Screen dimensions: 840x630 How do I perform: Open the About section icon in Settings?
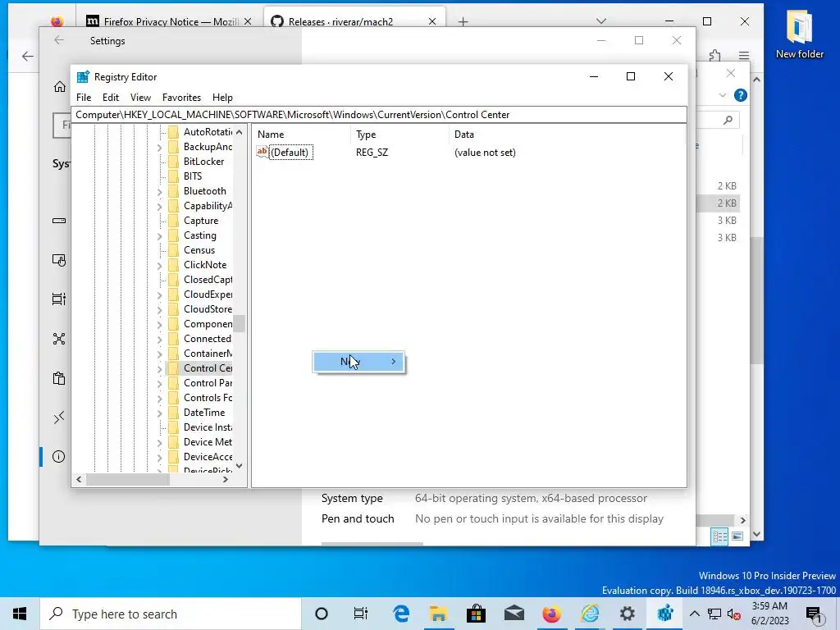point(59,456)
